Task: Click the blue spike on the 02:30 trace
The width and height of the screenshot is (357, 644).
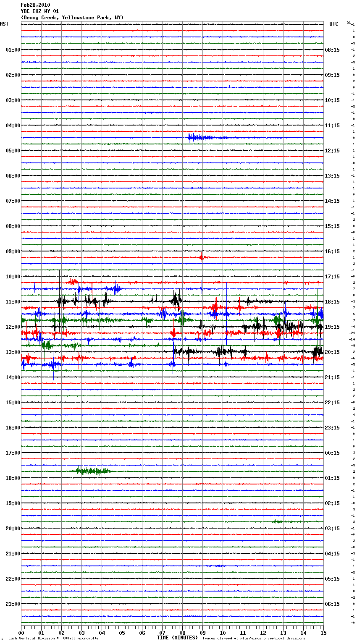Action: [230, 85]
